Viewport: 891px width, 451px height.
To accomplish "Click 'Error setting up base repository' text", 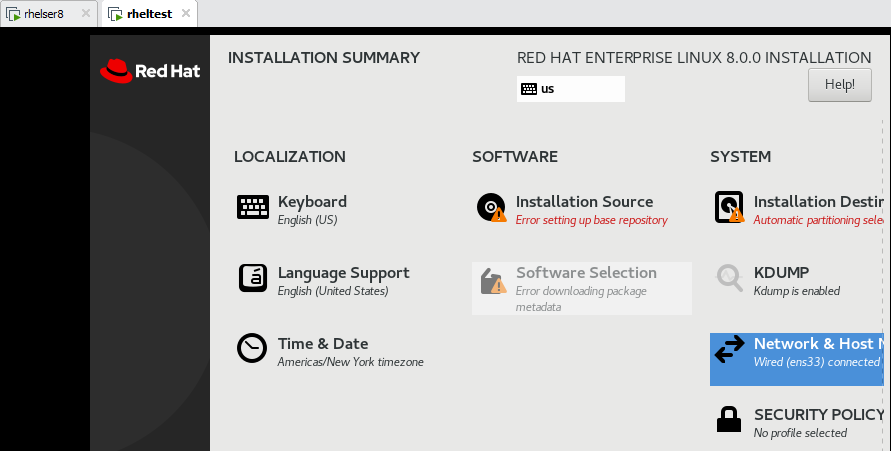I will click(x=592, y=220).
